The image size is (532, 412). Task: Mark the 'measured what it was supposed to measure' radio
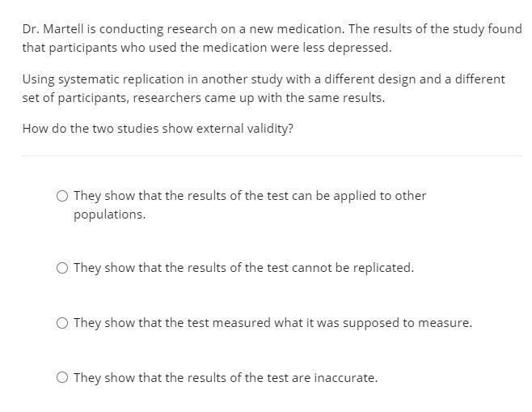pos(62,323)
